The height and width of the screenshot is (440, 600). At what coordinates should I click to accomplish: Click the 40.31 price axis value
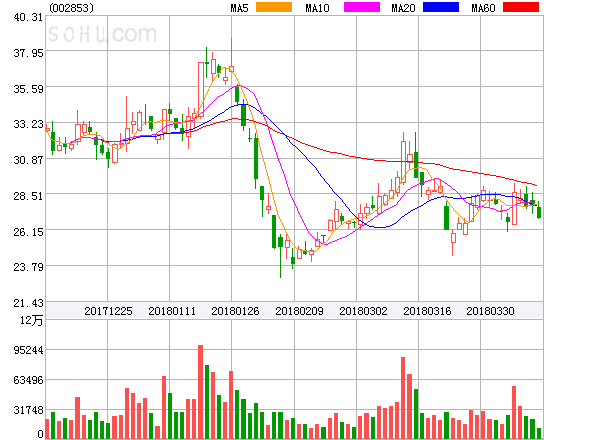(28, 17)
